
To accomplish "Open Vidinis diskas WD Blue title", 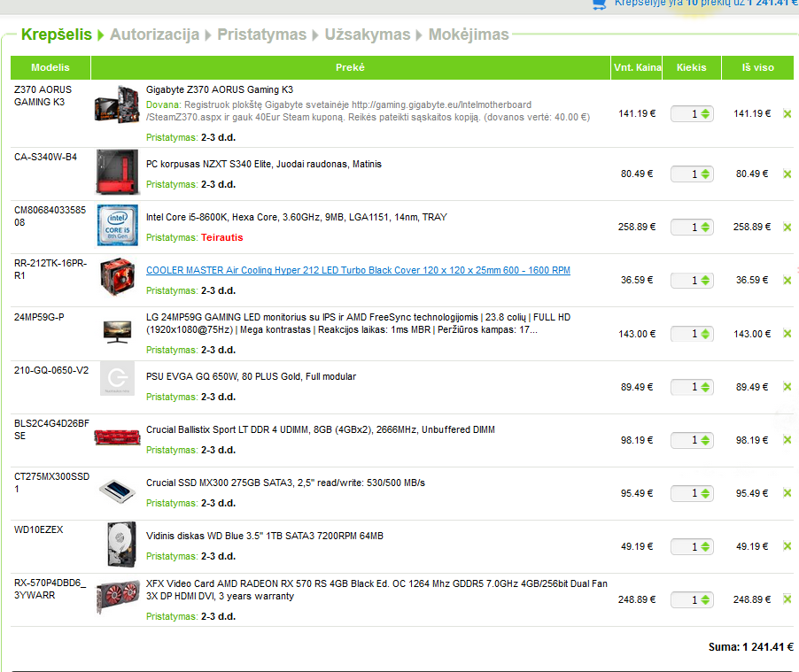I will pyautogui.click(x=265, y=536).
